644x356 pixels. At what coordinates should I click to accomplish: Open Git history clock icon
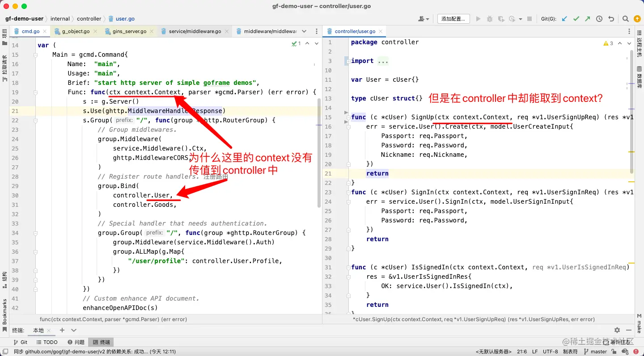tap(599, 19)
